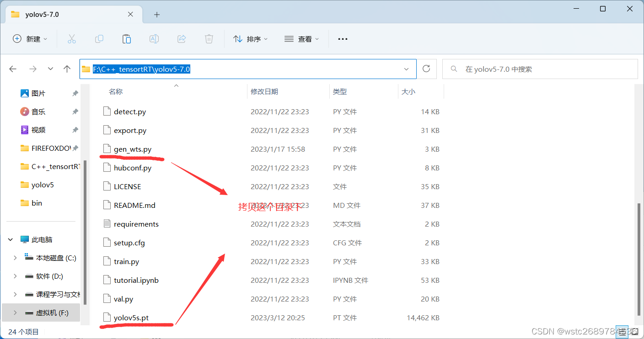Click the Videos icon in sidebar
This screenshot has height=339, width=644.
click(x=25, y=130)
